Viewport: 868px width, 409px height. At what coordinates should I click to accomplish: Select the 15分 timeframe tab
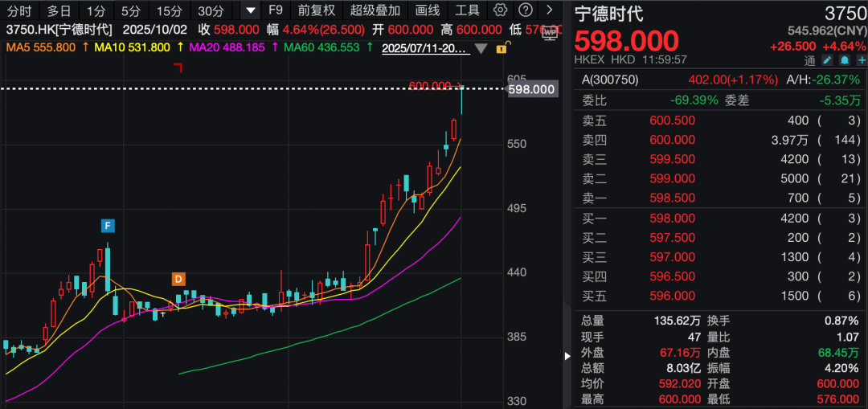tap(169, 10)
